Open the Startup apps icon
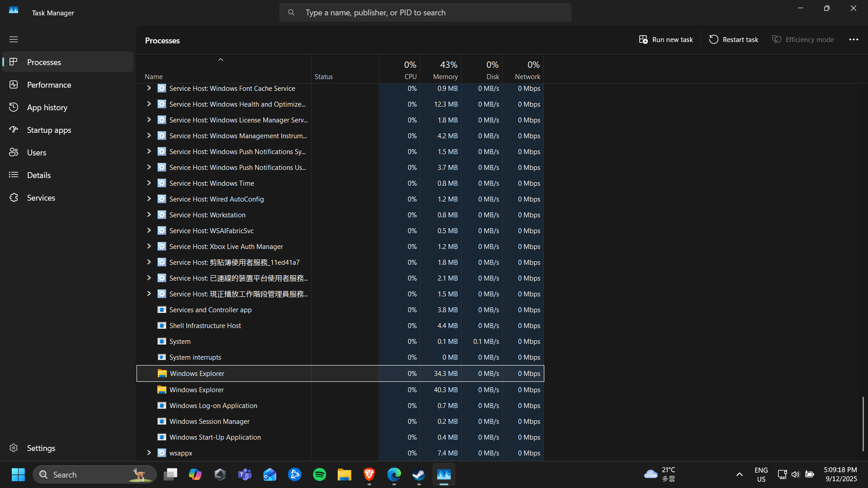The width and height of the screenshot is (868, 488). click(x=14, y=130)
